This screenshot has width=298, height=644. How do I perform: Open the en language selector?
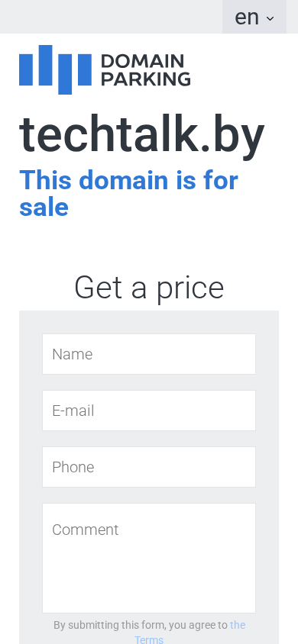[254, 17]
